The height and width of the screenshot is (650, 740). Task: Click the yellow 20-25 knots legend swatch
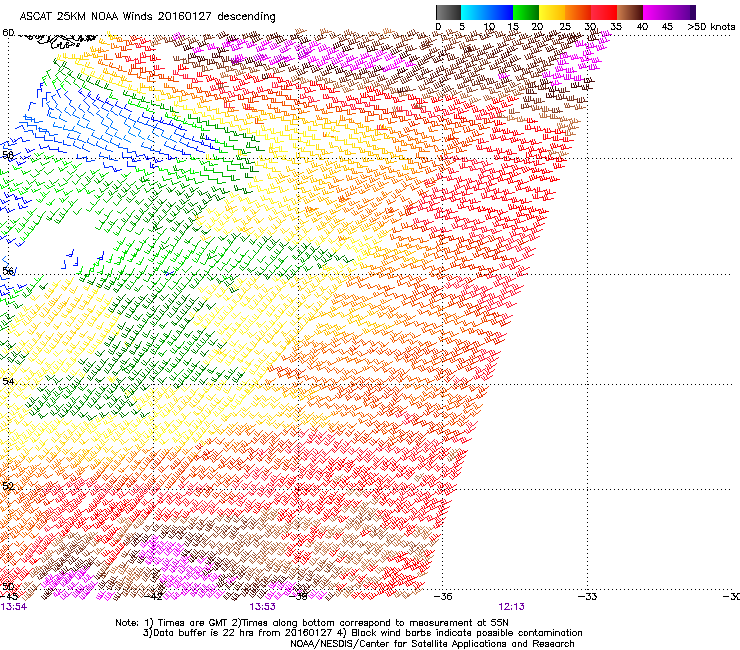(552, 12)
